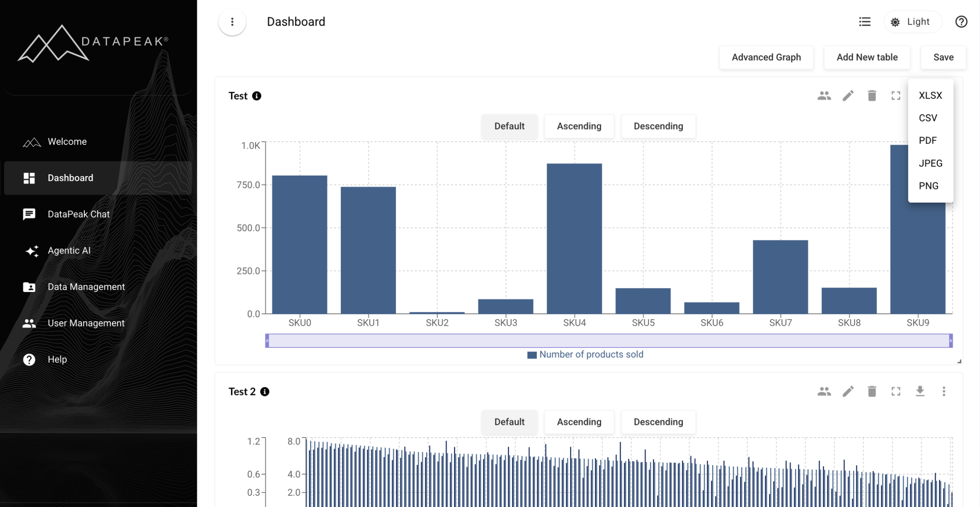Screen dimensions: 980x507
Task: Choose JPEG export option
Action: 930,163
